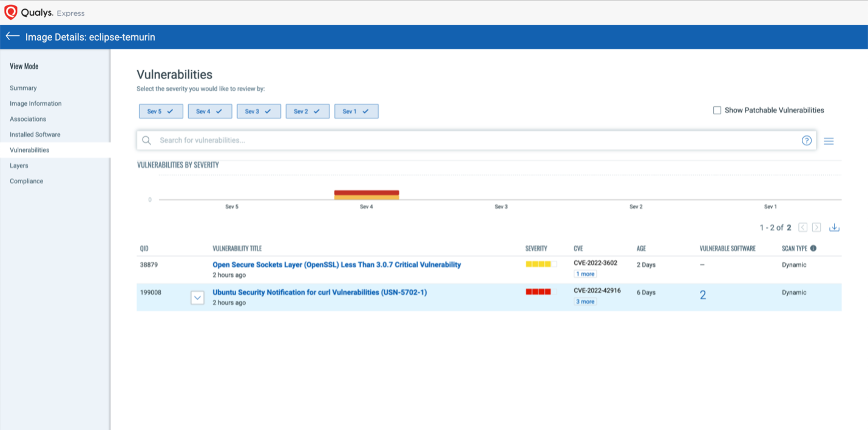Select Vulnerabilities in sidebar
868x432 pixels.
tap(30, 150)
